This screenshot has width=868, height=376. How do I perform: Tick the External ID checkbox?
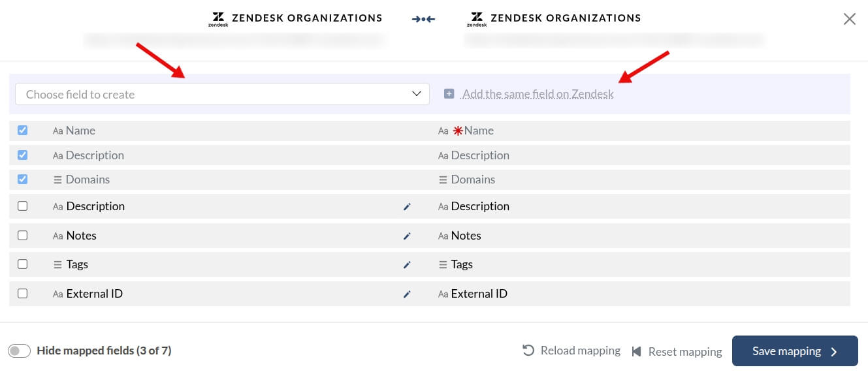pos(22,294)
